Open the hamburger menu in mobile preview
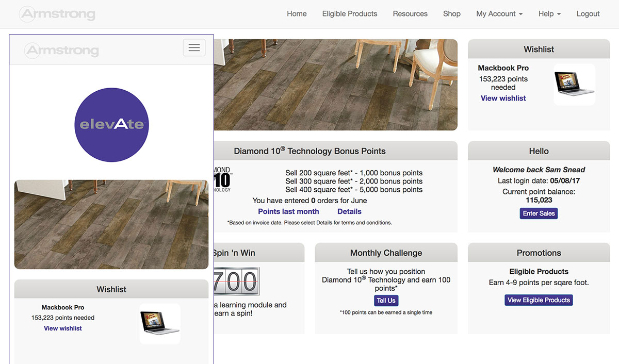 194,47
